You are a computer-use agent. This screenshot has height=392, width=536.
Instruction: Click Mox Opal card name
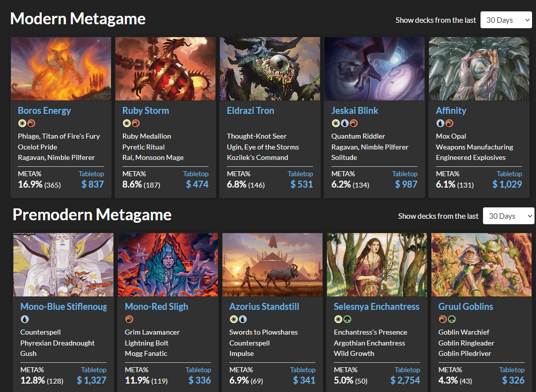(451, 136)
